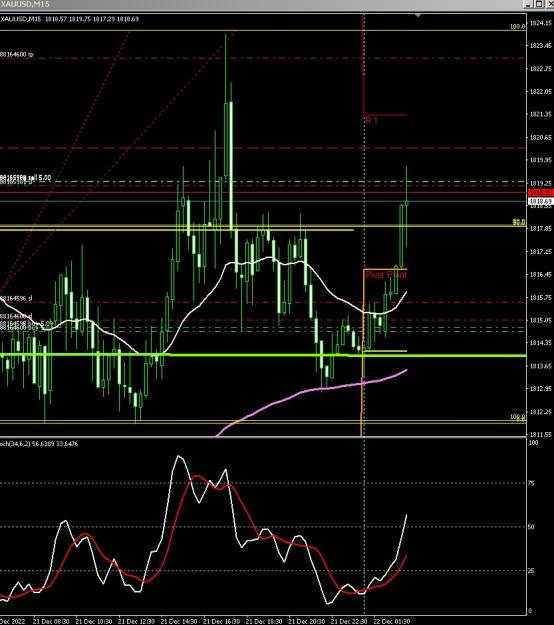Screen dimensions: 554x625
Task: Select the Pivot Point label on chart
Action: (386, 275)
